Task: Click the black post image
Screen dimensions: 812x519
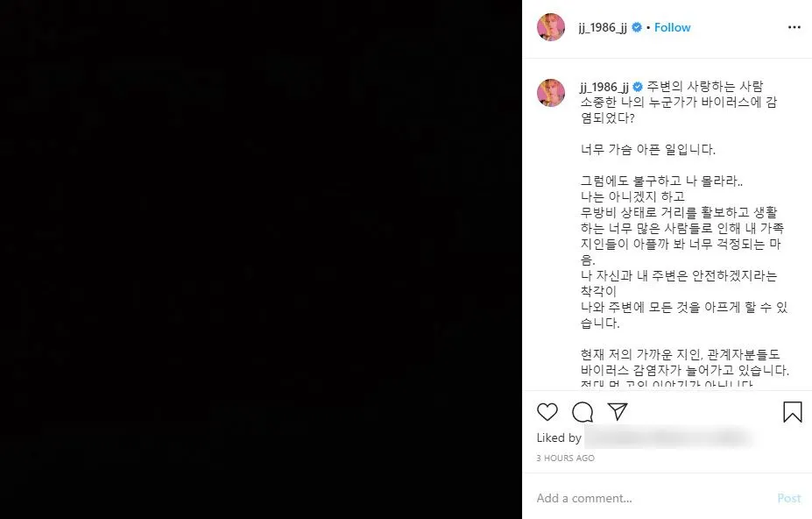Action: click(x=261, y=259)
